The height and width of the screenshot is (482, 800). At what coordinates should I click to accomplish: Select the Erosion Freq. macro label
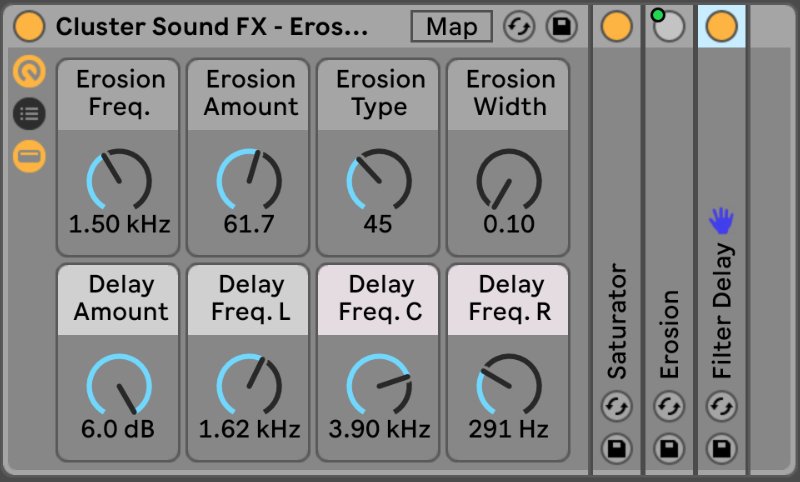[119, 93]
